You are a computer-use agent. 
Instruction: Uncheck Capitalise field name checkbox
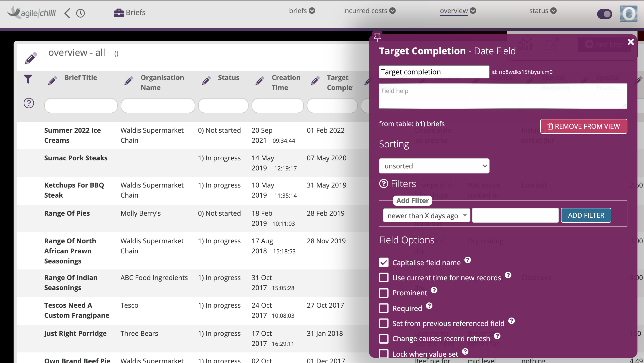[x=384, y=262]
